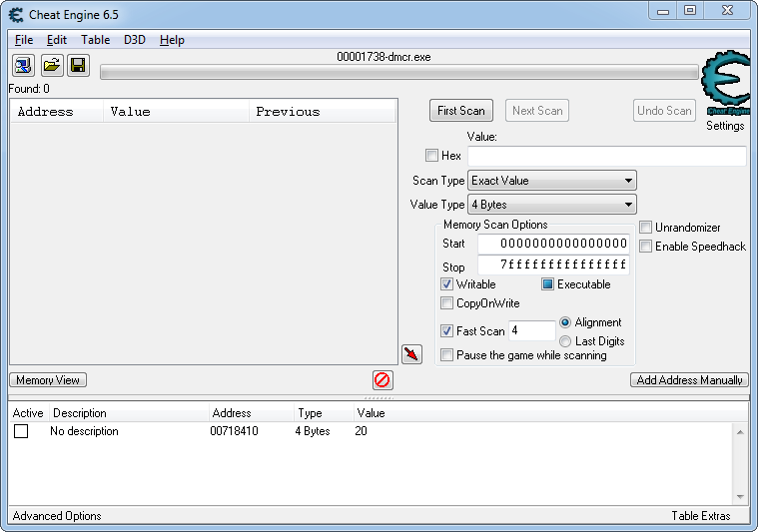Open Memory View
Screen dimensions: 758x532
pos(48,380)
